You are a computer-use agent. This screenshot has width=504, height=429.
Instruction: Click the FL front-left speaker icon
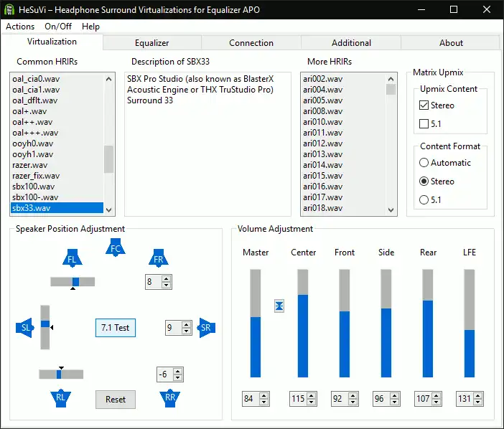(x=72, y=258)
